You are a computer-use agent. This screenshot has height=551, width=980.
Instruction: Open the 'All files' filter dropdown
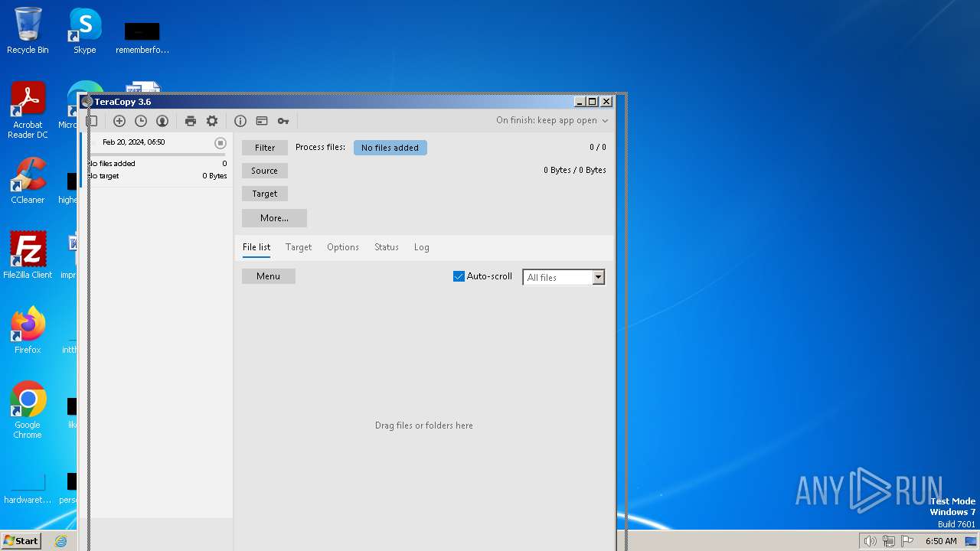click(x=563, y=277)
